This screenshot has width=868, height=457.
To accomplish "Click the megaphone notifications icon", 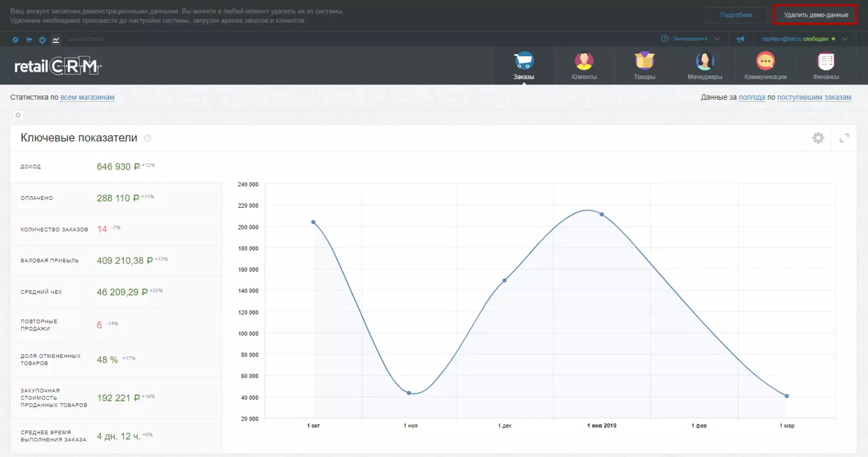I will click(740, 39).
